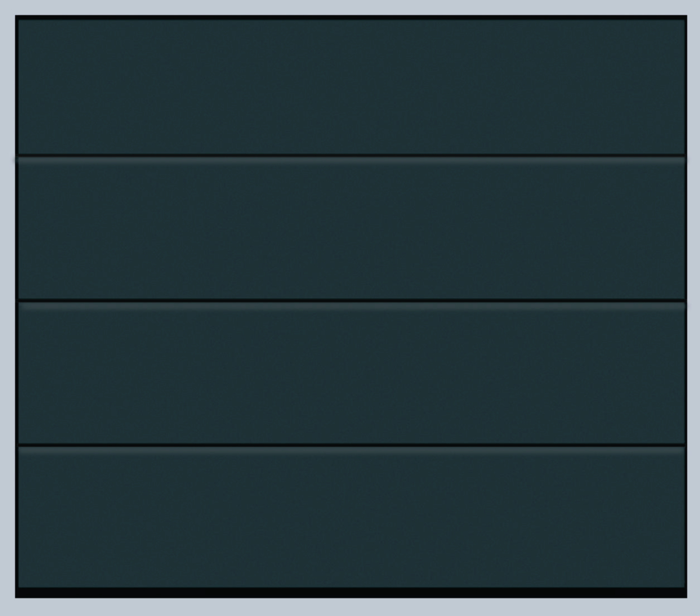
Task: Click the left black door frame edge
Action: [17, 306]
